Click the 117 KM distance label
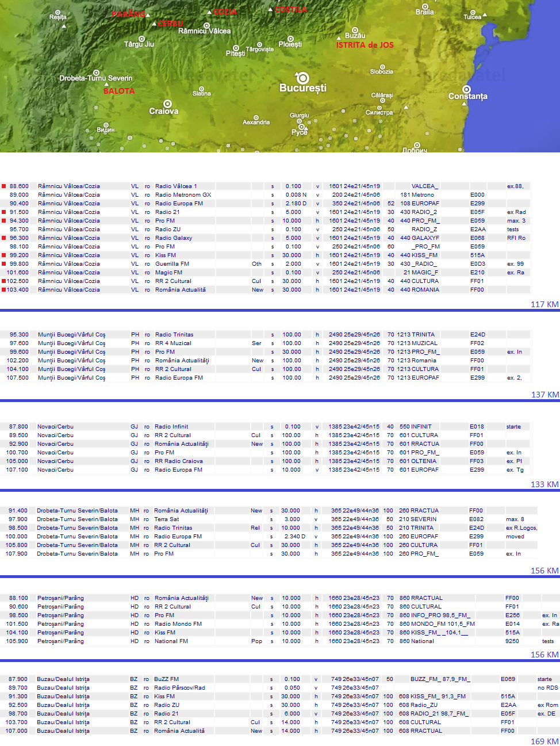 [x=544, y=304]
